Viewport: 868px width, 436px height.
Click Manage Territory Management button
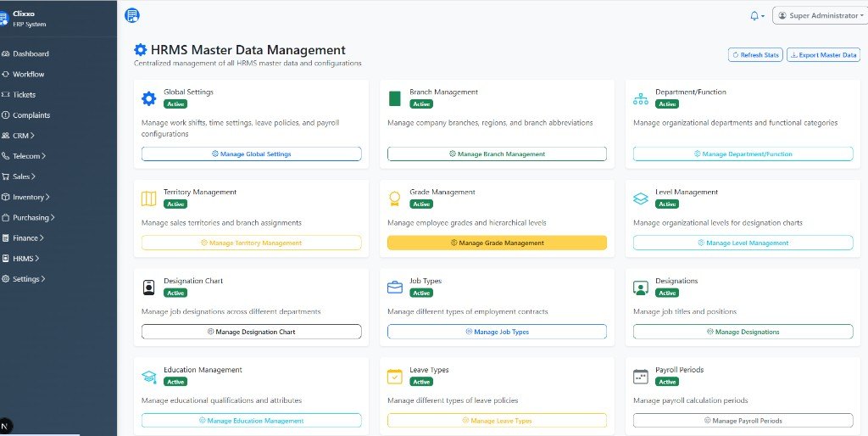coord(251,243)
